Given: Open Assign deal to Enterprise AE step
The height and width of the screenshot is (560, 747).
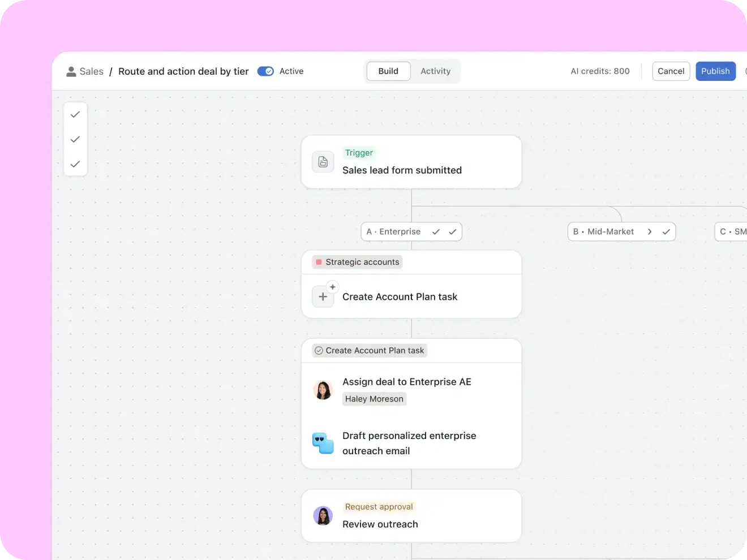Looking at the screenshot, I should pyautogui.click(x=407, y=382).
